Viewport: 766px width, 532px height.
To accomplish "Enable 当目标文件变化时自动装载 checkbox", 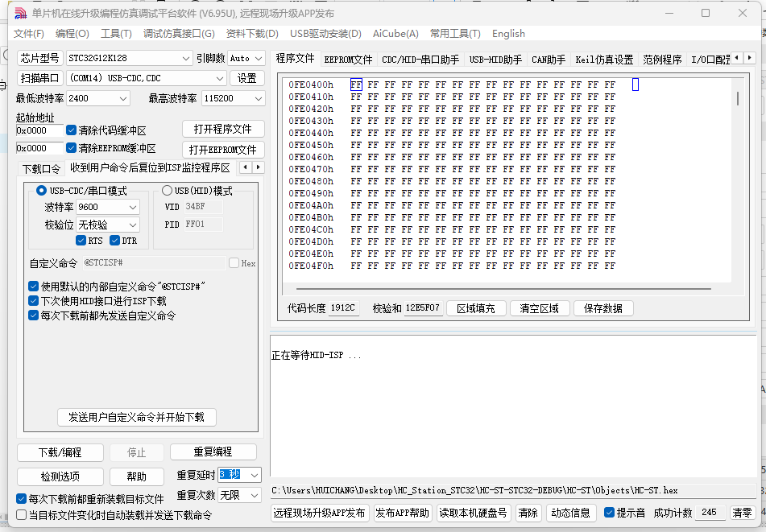I will tap(21, 515).
